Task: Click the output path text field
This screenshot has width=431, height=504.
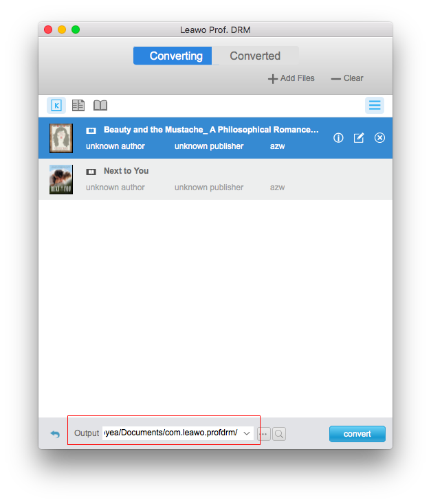Action: coord(170,433)
